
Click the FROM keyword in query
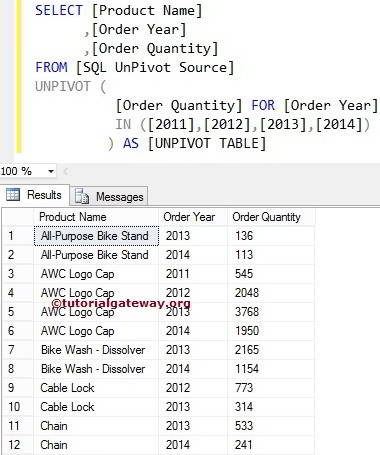(x=51, y=67)
